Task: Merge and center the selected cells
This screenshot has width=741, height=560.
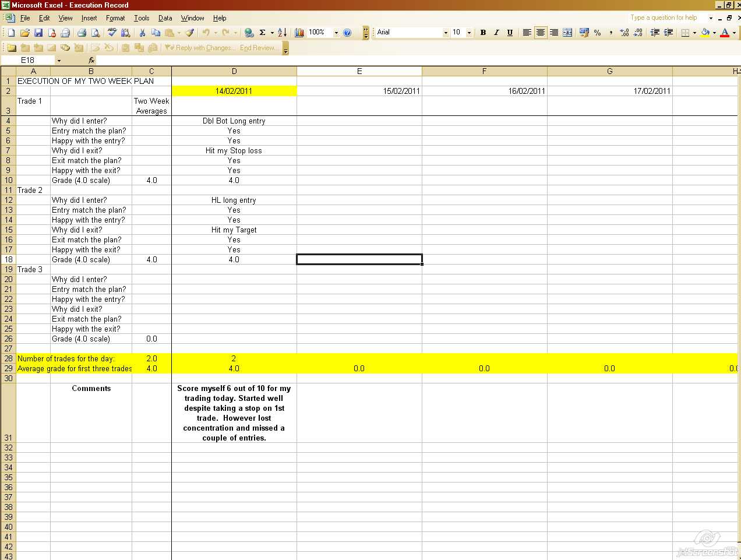Action: (567, 33)
